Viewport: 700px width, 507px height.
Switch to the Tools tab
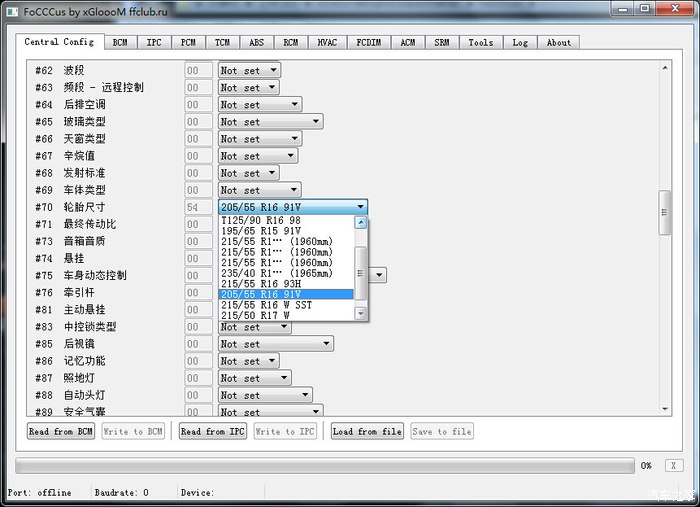[480, 43]
